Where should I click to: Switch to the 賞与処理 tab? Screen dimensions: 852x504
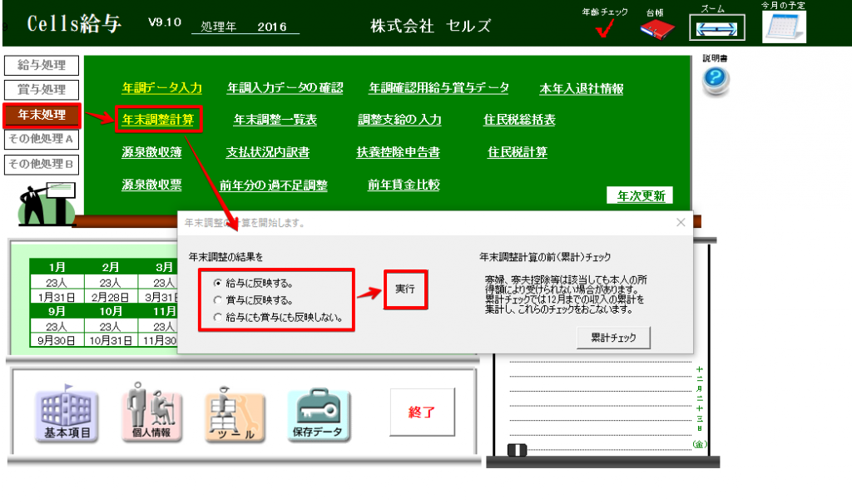click(42, 90)
